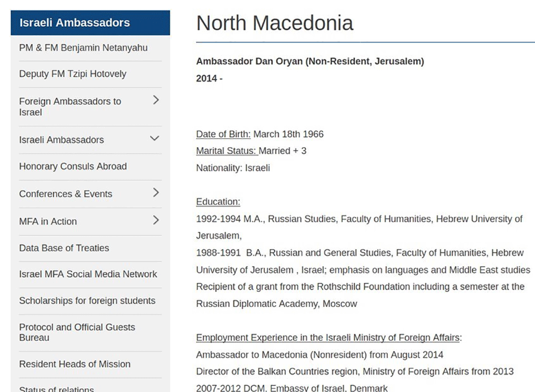The height and width of the screenshot is (392, 535).
Task: Visit Scholarships for foreign students
Action: point(87,301)
